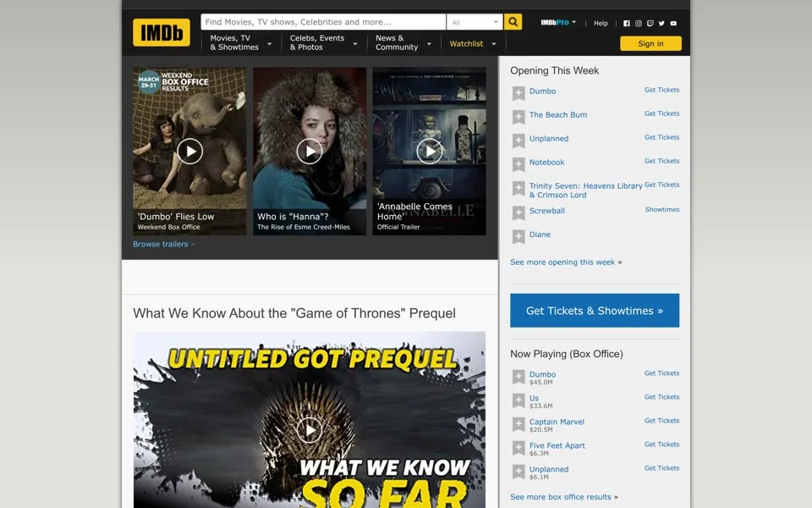Open the Us title link
The width and height of the screenshot is (812, 508).
[534, 398]
